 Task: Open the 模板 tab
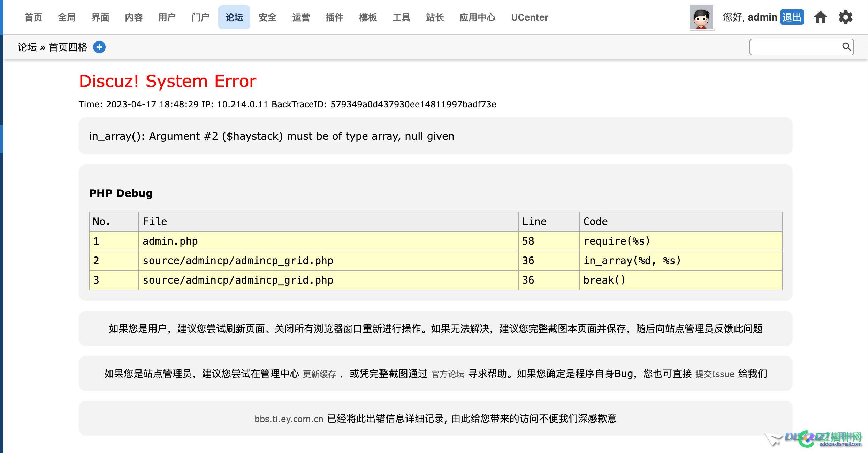point(368,17)
